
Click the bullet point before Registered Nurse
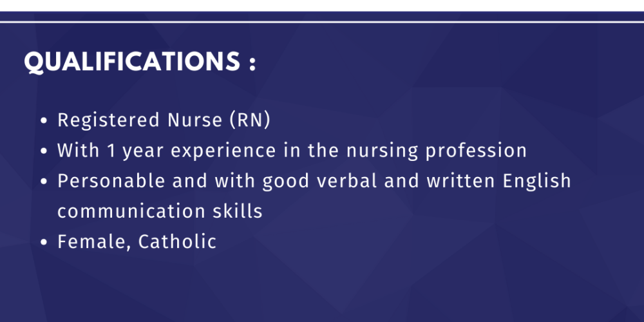pyautogui.click(x=44, y=121)
